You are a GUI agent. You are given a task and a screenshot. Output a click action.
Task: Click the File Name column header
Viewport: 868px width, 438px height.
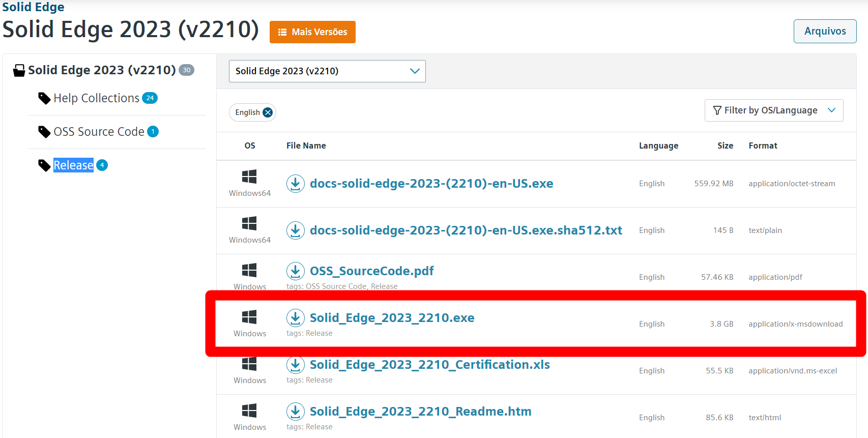click(x=306, y=146)
